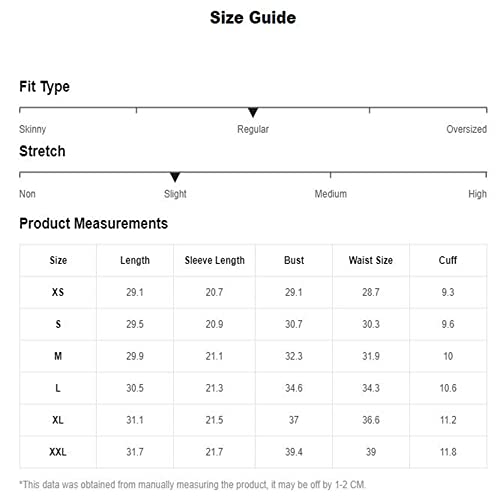
Task: Click the XL bust value 37
Action: pyautogui.click(x=294, y=420)
